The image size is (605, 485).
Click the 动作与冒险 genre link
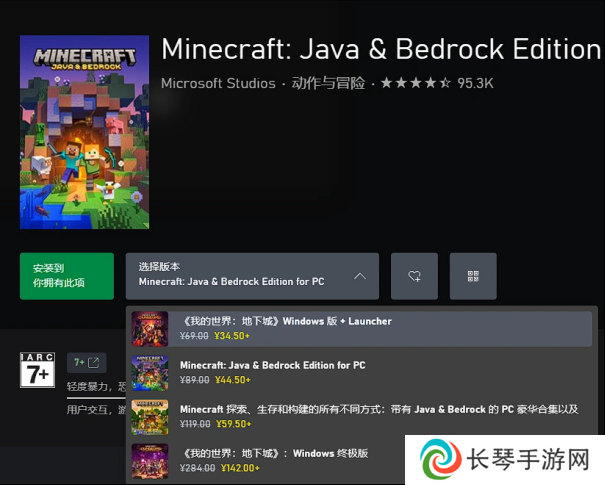(x=328, y=83)
